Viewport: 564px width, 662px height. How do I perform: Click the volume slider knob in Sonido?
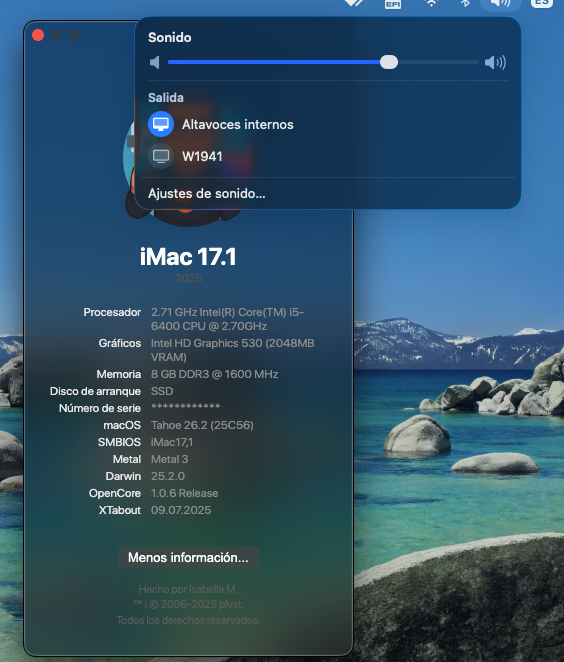pos(389,62)
